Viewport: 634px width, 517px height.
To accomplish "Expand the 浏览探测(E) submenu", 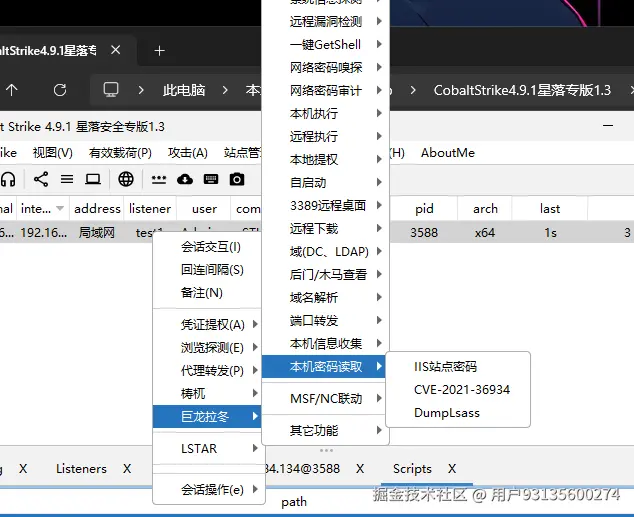I will pyautogui.click(x=207, y=347).
